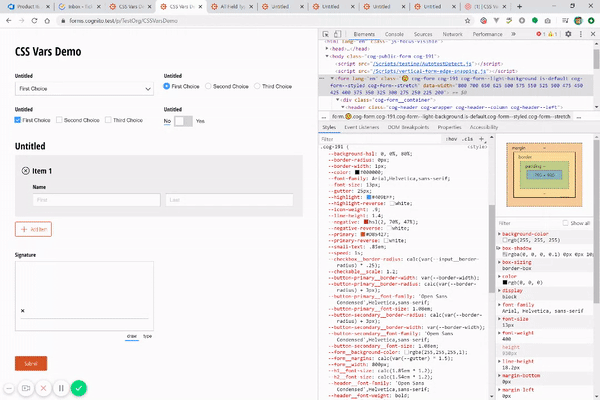Check the Second Choice checkbox
The width and height of the screenshot is (600, 400).
59,120
